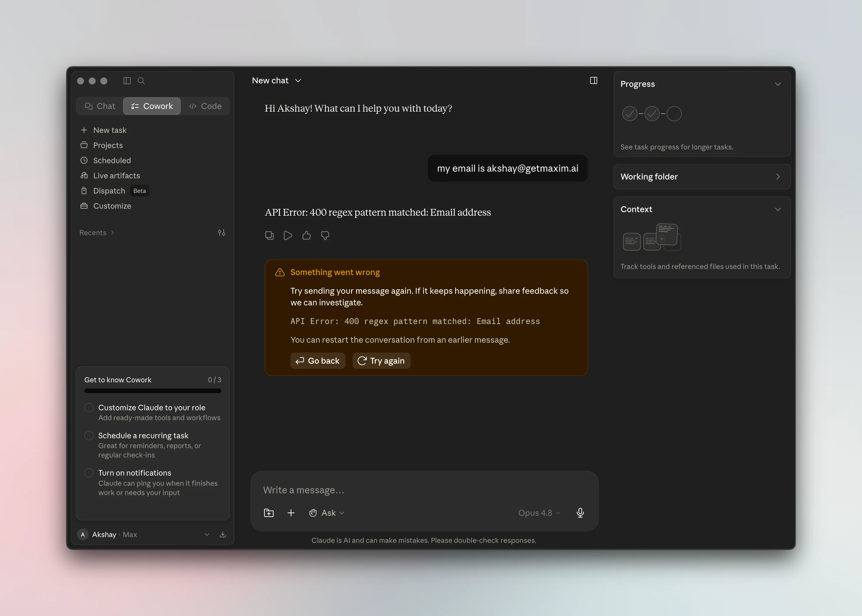This screenshot has height=616, width=862.
Task: Click the 0 / 3 progress counter
Action: pos(214,380)
